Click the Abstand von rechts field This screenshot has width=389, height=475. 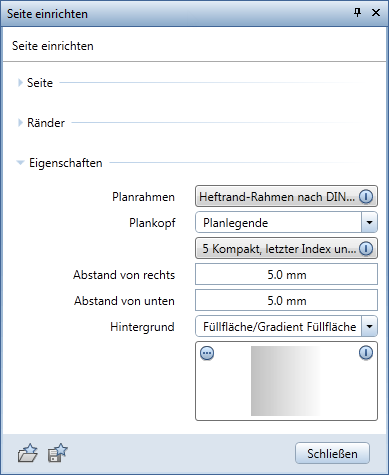286,274
